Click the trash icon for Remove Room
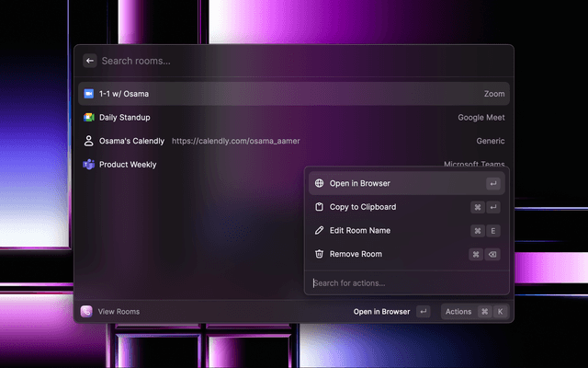The image size is (588, 368). click(319, 254)
